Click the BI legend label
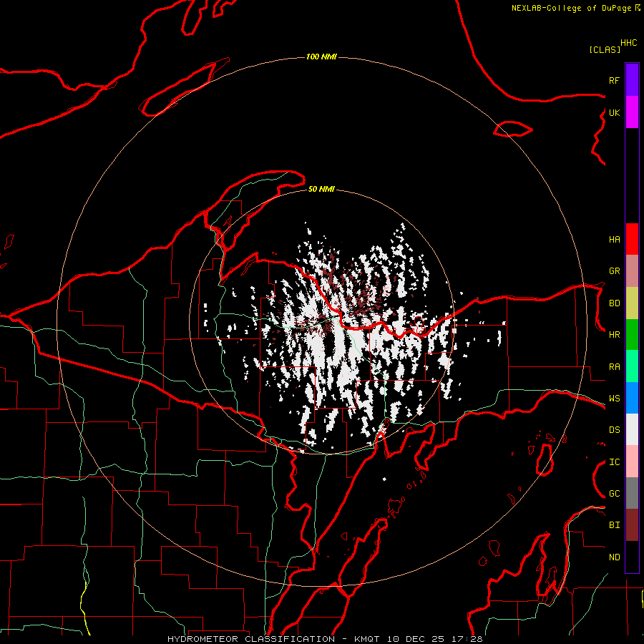 [x=614, y=525]
